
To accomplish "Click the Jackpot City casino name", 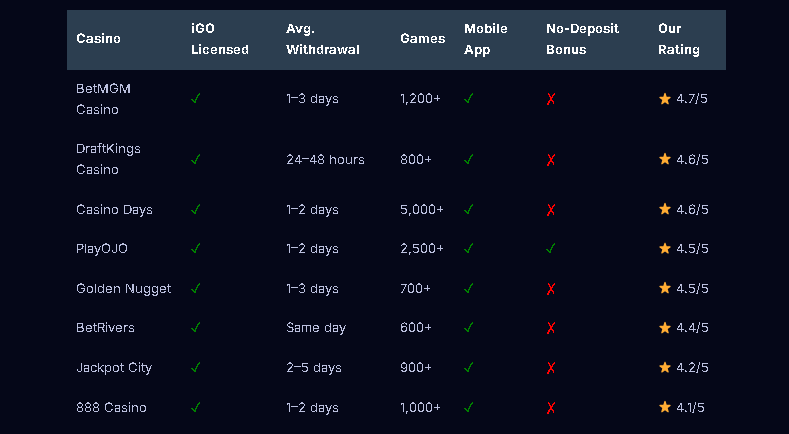I will [x=114, y=367].
